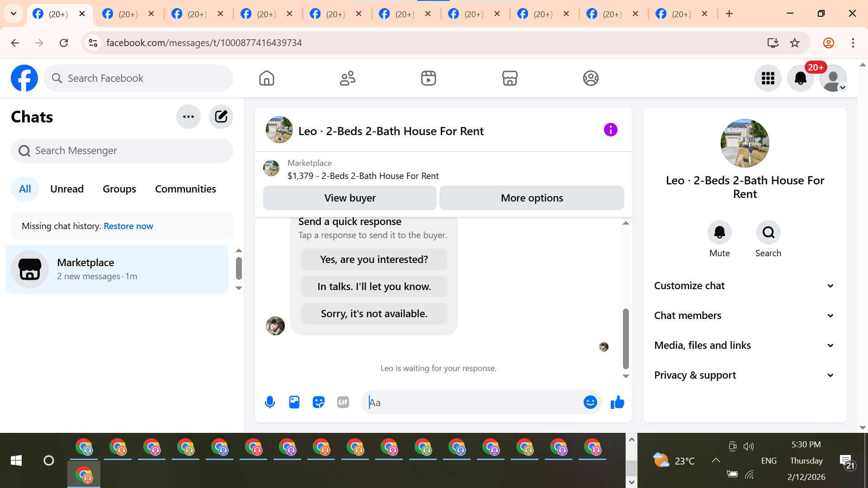Open the Windows notification center with 21 badge
Image resolution: width=868 pixels, height=488 pixels.
pyautogui.click(x=847, y=461)
